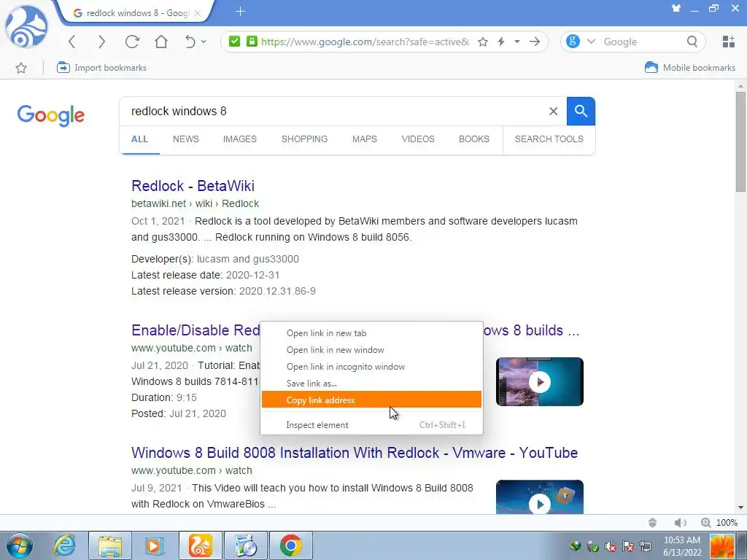747x560 pixels.
Task: Open the extensions grid icon
Action: pyautogui.click(x=729, y=42)
